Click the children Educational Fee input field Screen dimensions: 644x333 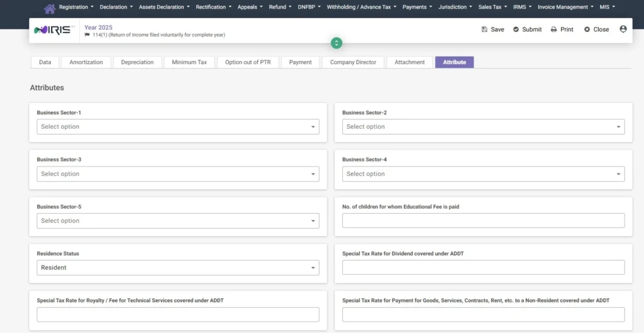484,221
